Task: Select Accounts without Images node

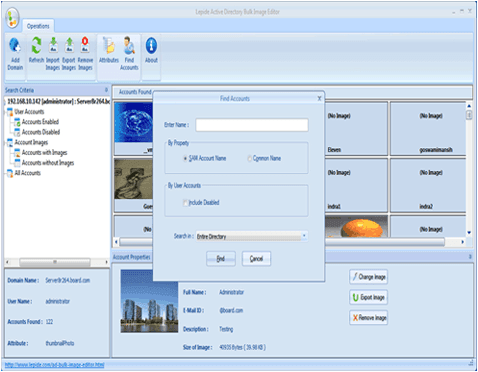Action: (48, 163)
